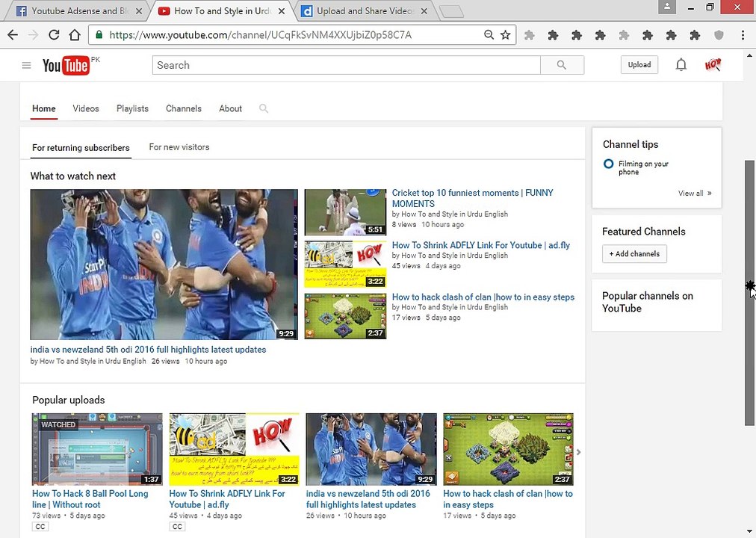Switch to Upload and Share Video tab
The image size is (756, 538).
[x=365, y=10]
